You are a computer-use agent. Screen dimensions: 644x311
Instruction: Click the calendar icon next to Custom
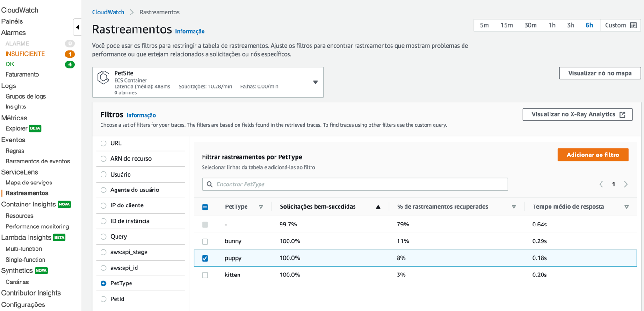click(x=633, y=25)
